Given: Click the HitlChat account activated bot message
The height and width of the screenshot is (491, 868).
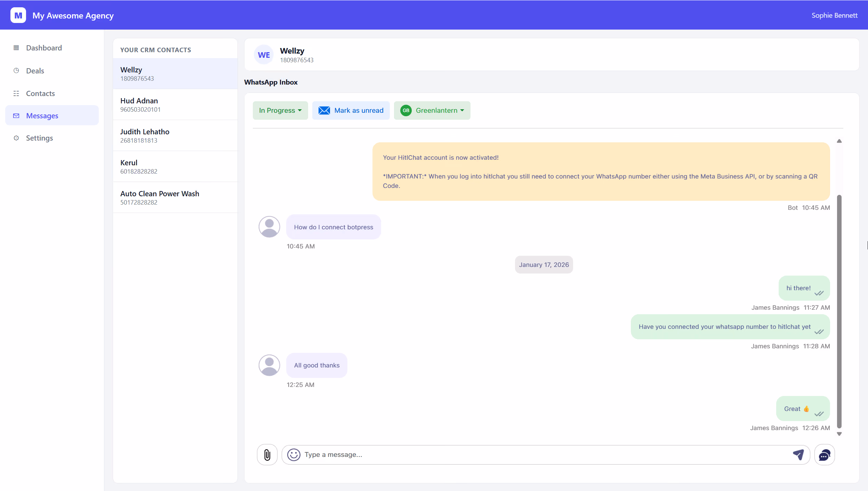Looking at the screenshot, I should click(x=601, y=172).
